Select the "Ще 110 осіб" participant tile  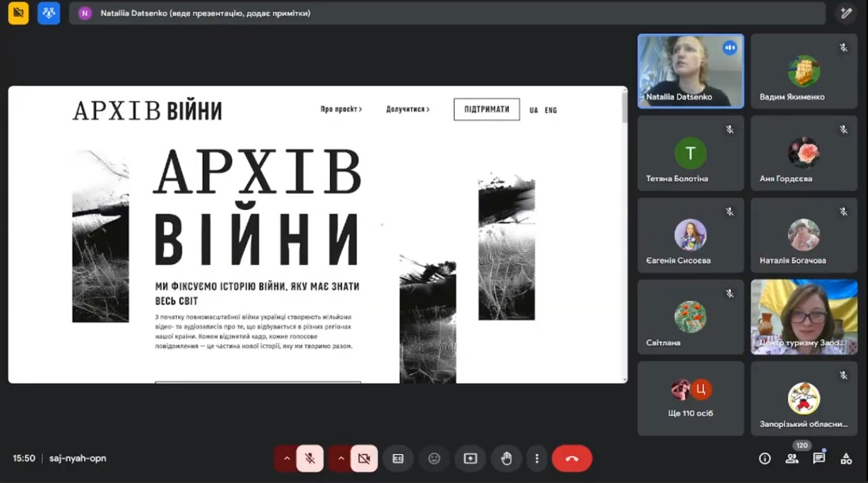[690, 398]
